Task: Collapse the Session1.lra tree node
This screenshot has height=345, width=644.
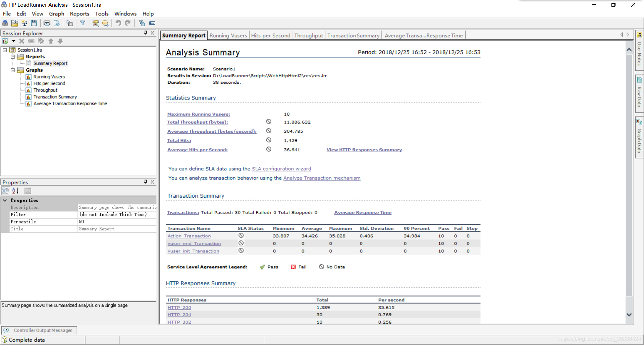Action: [5, 50]
